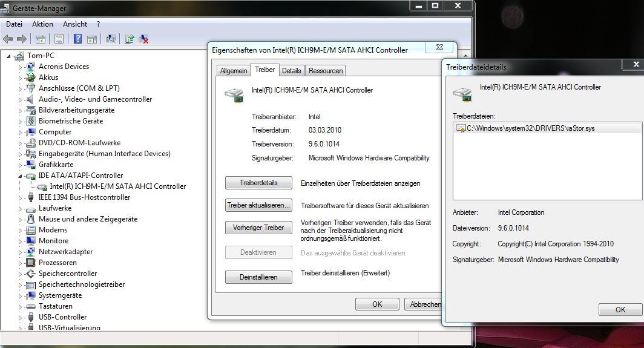
Task: Close the Eigenschaften dialog with X
Action: click(439, 47)
